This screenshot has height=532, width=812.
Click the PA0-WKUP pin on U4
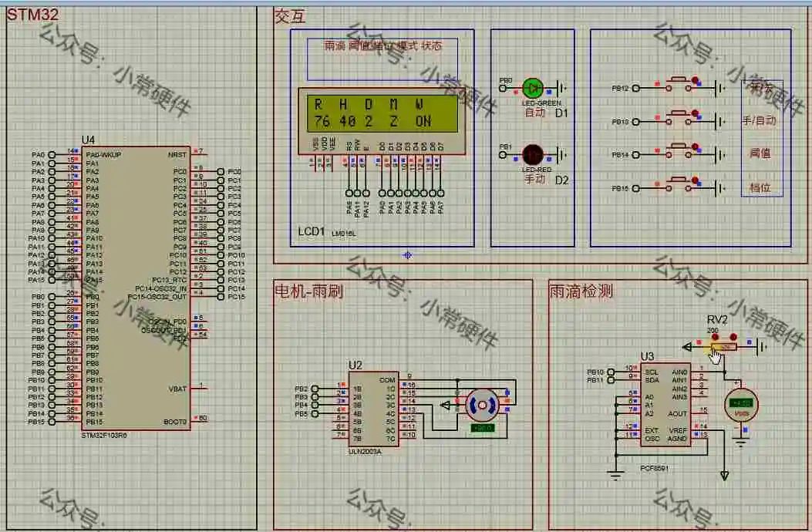103,154
